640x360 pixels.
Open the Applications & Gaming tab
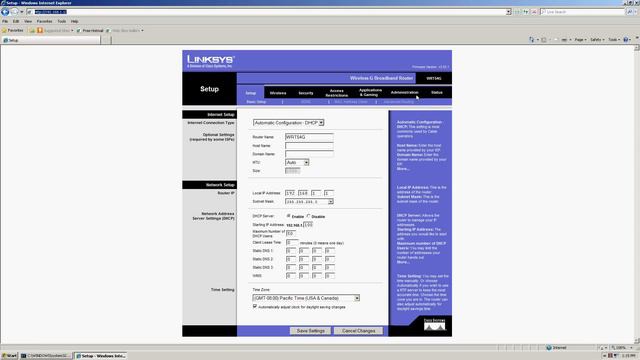370,92
